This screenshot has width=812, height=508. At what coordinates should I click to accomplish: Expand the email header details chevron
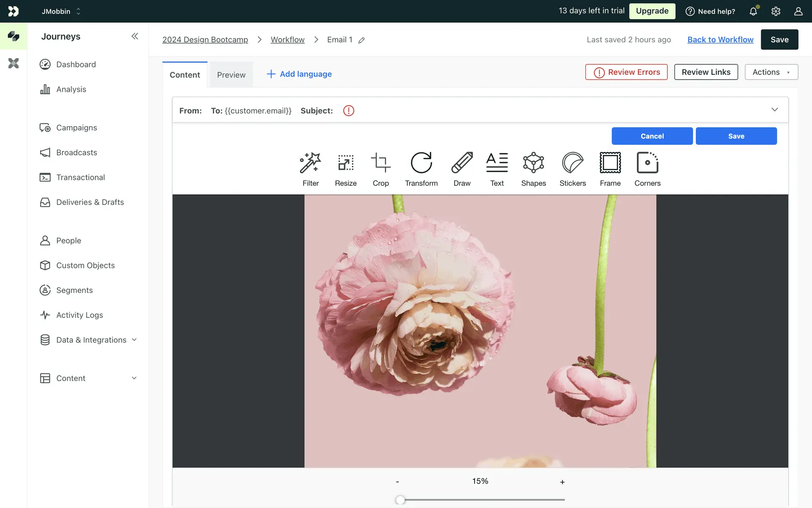[x=774, y=110]
